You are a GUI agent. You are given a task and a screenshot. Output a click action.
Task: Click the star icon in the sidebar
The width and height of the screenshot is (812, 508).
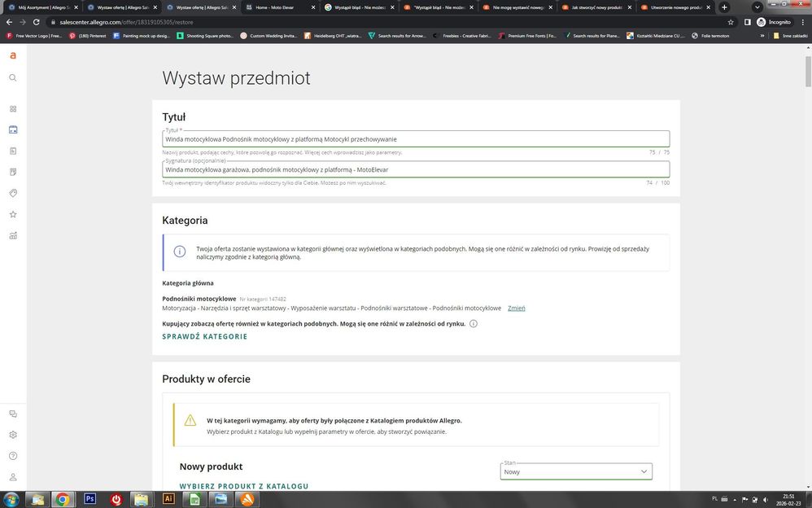point(12,214)
